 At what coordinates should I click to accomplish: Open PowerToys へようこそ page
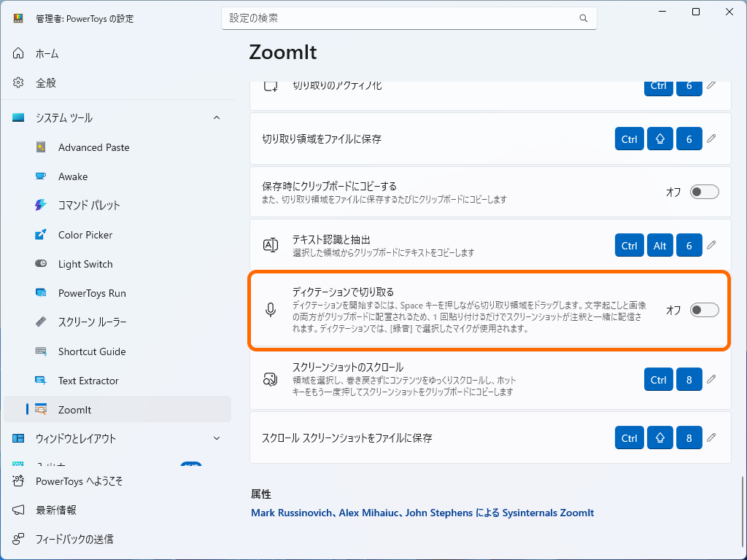(117, 481)
